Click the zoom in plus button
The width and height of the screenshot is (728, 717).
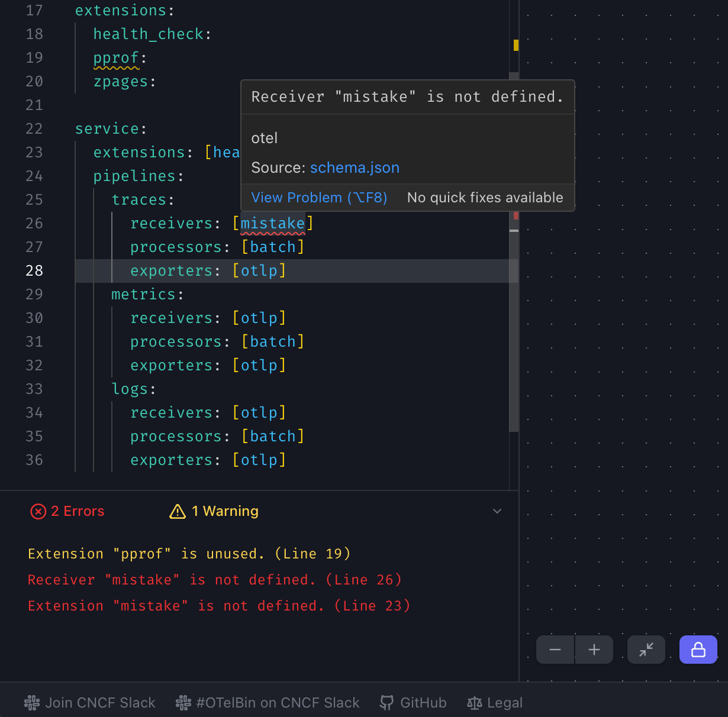coord(594,650)
